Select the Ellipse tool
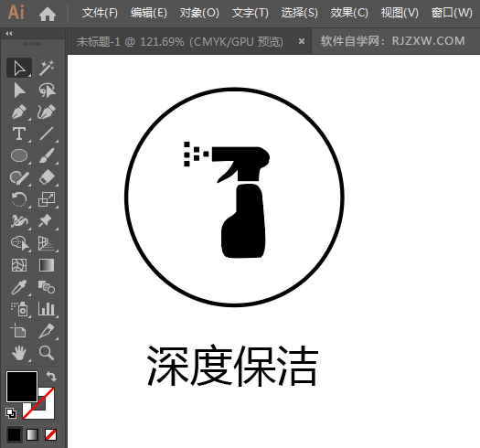Viewport: 480px width, 448px height. click(19, 155)
